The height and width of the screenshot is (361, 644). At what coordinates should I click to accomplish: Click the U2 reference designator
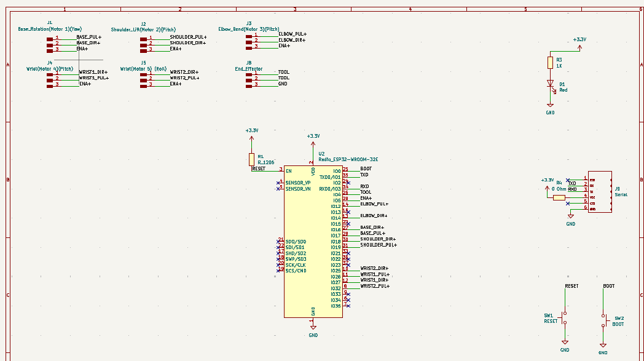[x=321, y=154]
